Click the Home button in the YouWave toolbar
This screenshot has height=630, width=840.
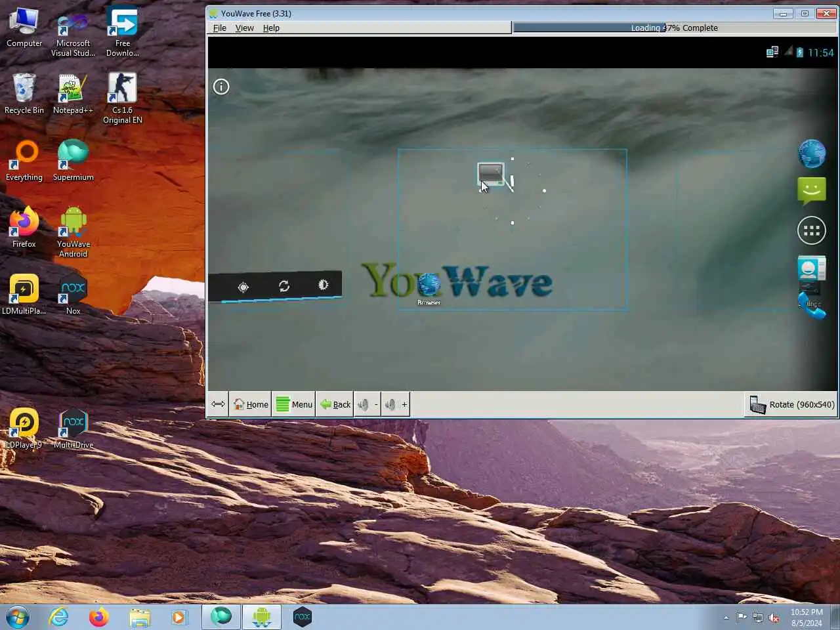(x=251, y=404)
